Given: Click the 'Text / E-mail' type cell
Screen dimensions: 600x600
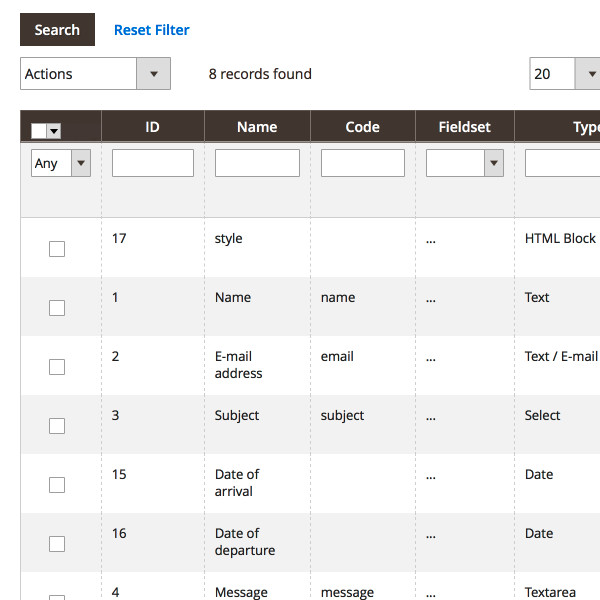Looking at the screenshot, I should tap(561, 356).
